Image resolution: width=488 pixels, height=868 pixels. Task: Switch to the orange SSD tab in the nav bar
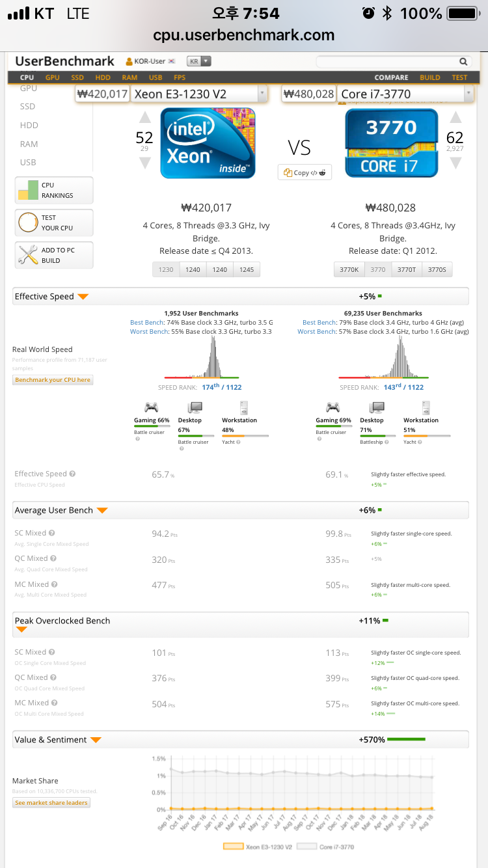pyautogui.click(x=77, y=77)
